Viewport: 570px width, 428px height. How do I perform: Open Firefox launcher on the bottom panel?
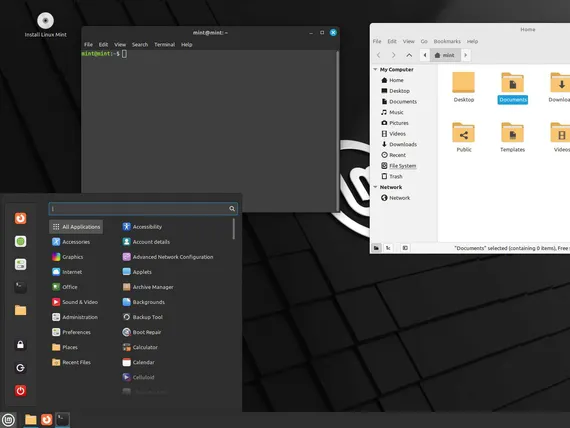(x=47, y=420)
